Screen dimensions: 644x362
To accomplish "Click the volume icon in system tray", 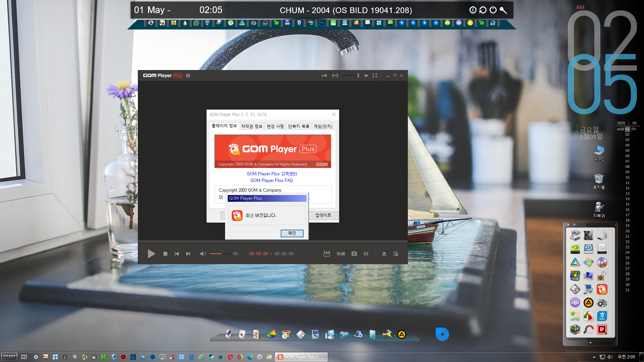I will (x=610, y=357).
